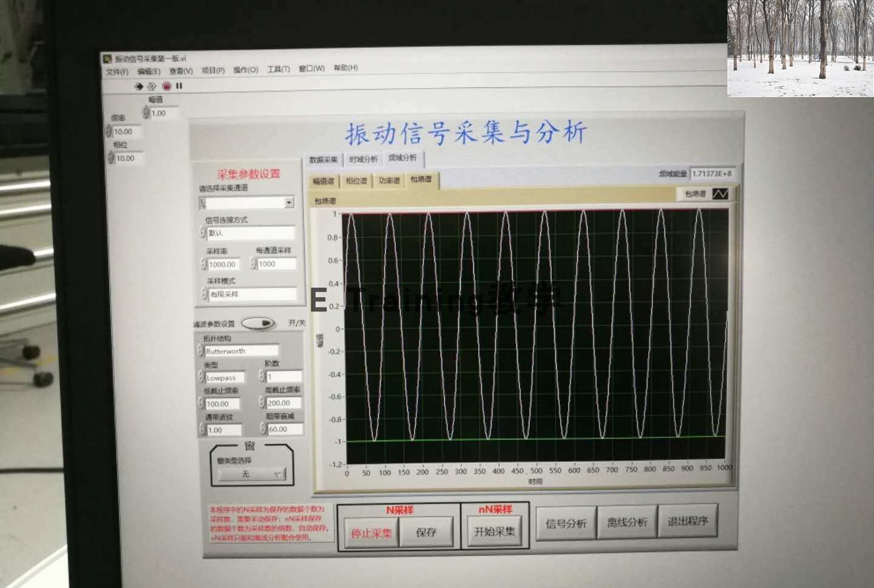This screenshot has width=874, height=588.
Task: Click the 退出程序 button
Action: (688, 522)
